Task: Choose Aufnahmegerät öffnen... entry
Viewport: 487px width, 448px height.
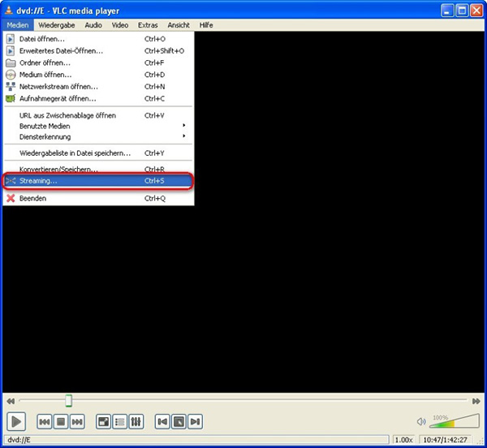Action: [x=98, y=99]
